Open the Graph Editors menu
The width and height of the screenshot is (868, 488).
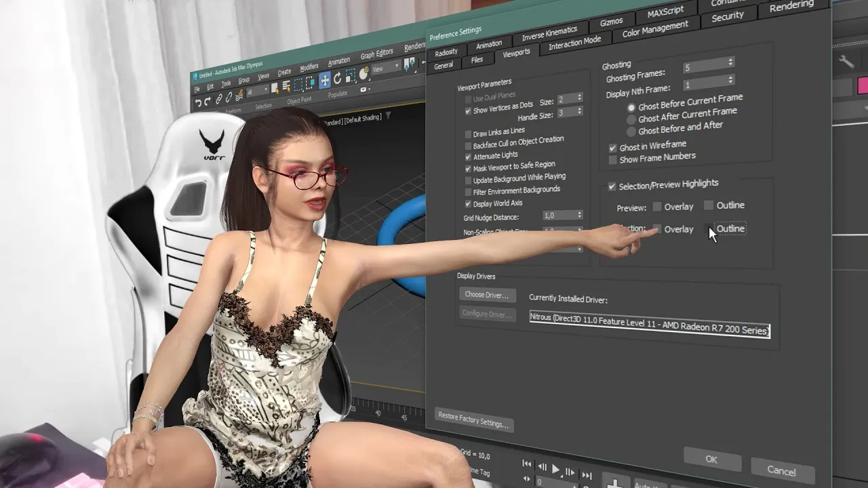pos(376,54)
